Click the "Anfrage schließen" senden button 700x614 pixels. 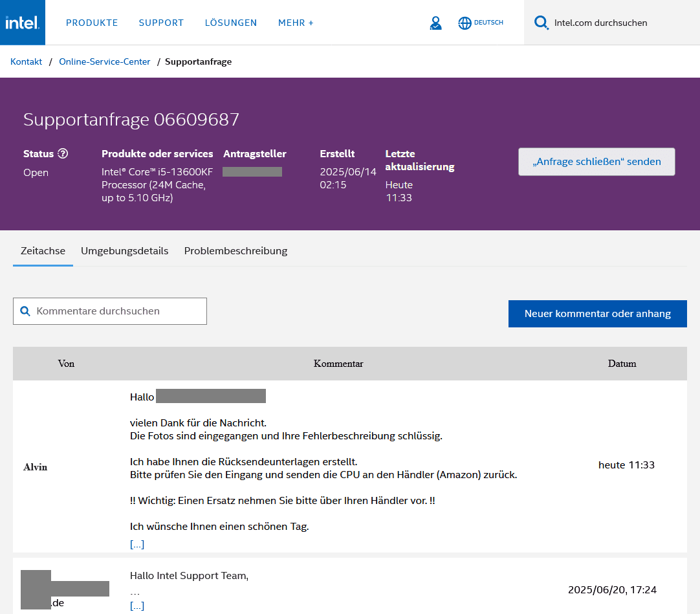[x=596, y=162]
